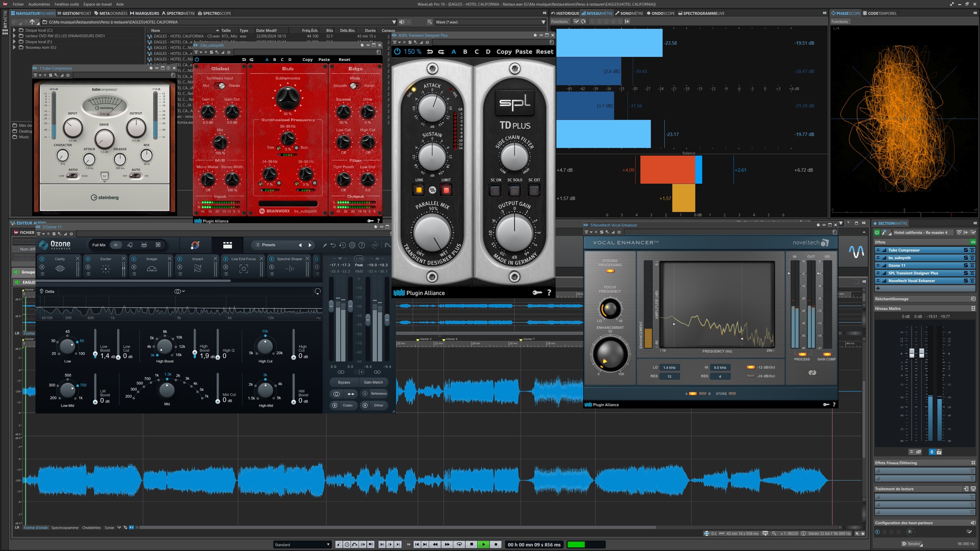Click the rewind double-arrow transport icon

point(435,544)
